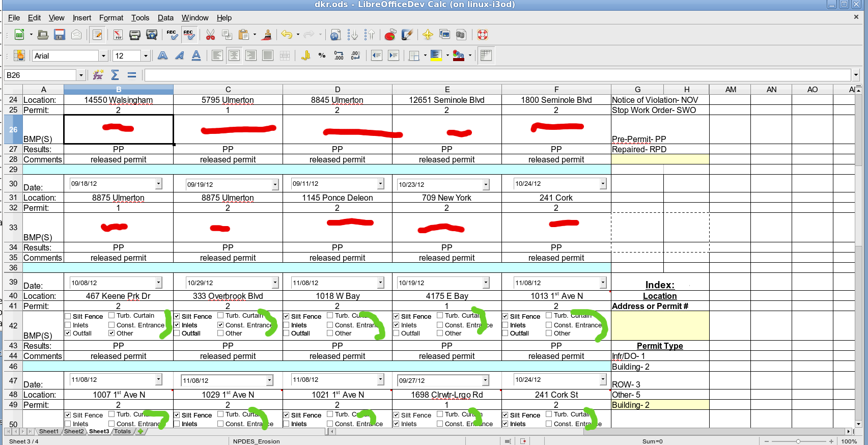Insert a chart from the toolbar
The width and height of the screenshot is (868, 445).
pos(390,35)
